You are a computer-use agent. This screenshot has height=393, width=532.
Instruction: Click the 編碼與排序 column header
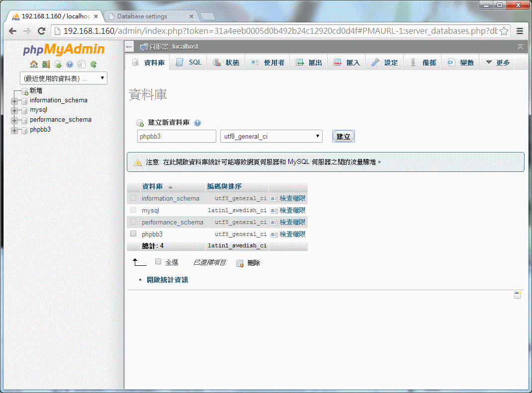(224, 186)
